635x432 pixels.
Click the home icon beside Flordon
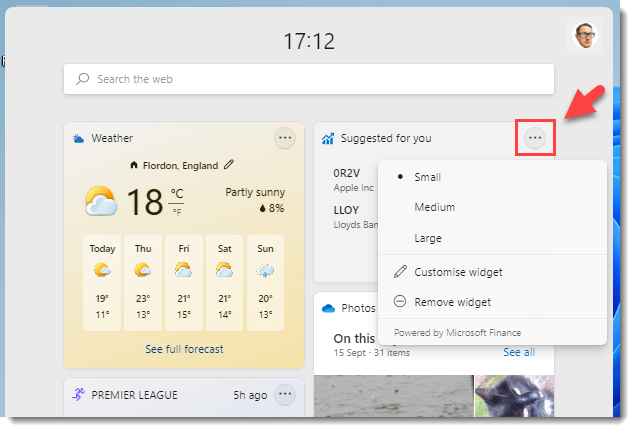pos(134,165)
